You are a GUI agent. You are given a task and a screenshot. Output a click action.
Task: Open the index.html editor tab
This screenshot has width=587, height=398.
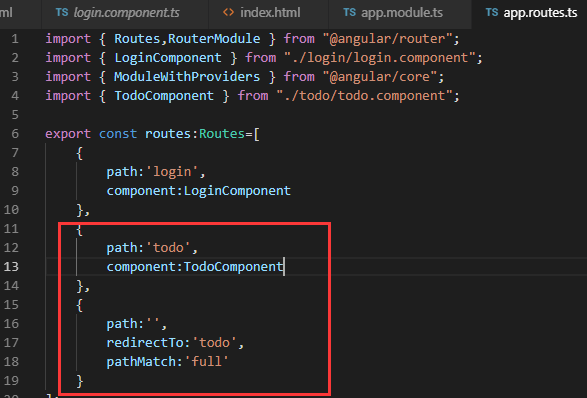coord(268,13)
